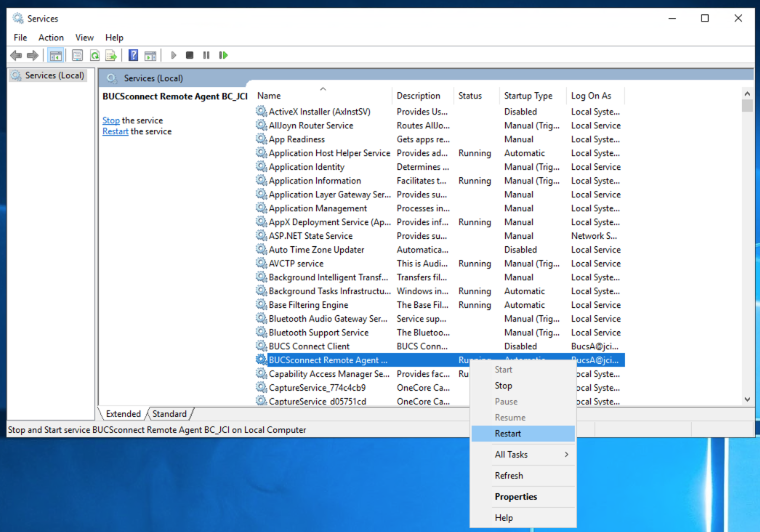Open the View menu in menu bar
Viewport: 760px width, 532px height.
pyautogui.click(x=84, y=37)
